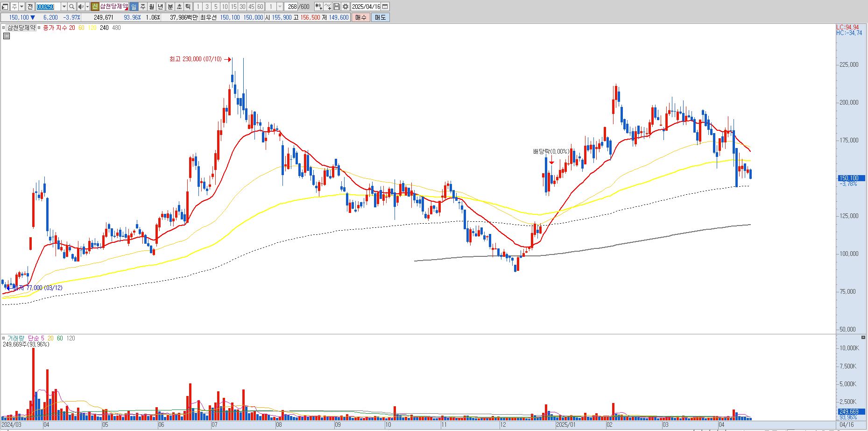Screen dimensions: 868x431
Task: Click the yellow 120 moving average legend
Action: (92, 28)
